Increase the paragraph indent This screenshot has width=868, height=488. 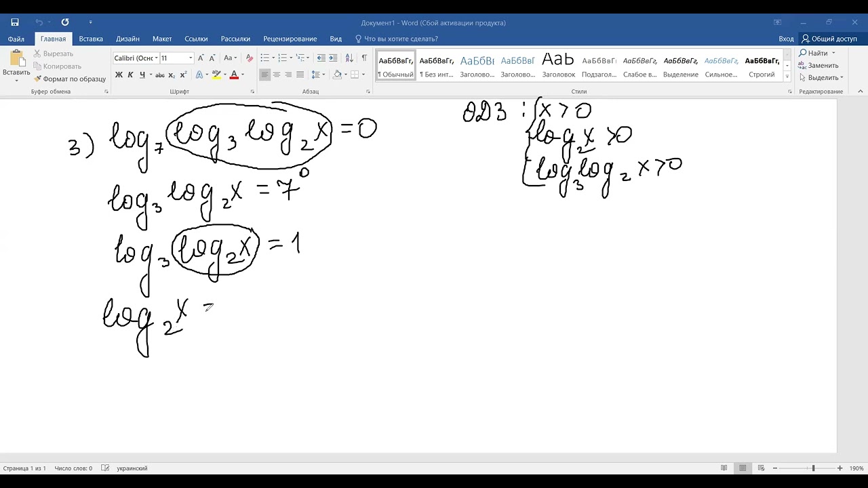click(333, 58)
